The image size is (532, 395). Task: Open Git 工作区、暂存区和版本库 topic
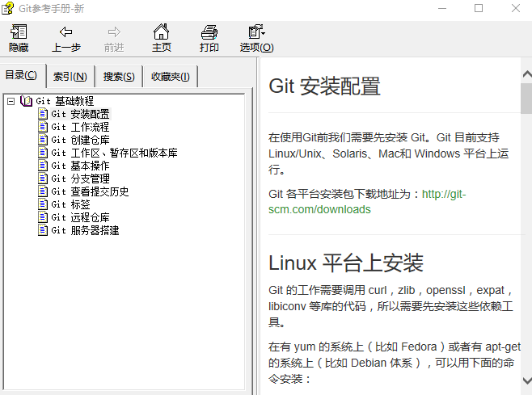[x=114, y=153]
